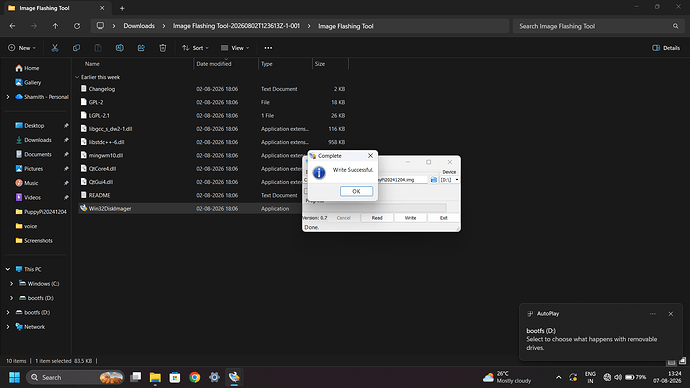The width and height of the screenshot is (690, 388).
Task: Open the Documents quick access folder
Action: click(x=37, y=154)
